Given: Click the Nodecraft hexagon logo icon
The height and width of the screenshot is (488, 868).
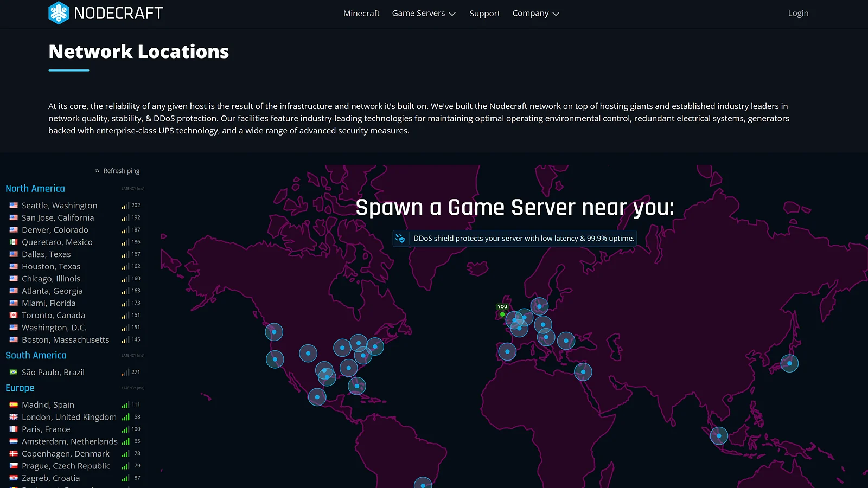Looking at the screenshot, I should pyautogui.click(x=59, y=13).
